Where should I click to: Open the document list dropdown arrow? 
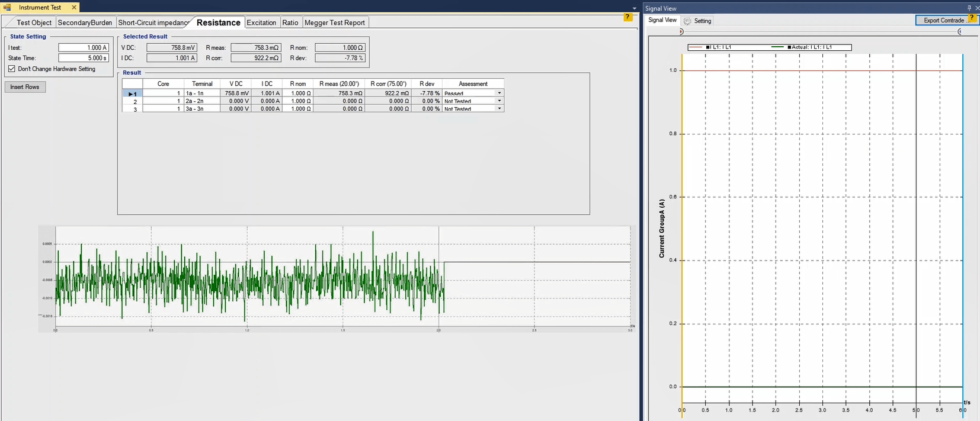(635, 8)
